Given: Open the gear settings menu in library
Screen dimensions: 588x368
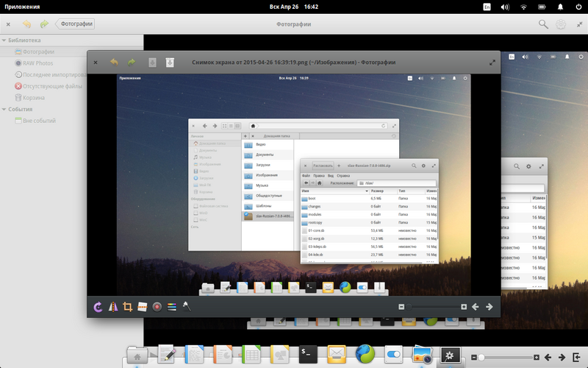Looking at the screenshot, I should coord(561,24).
